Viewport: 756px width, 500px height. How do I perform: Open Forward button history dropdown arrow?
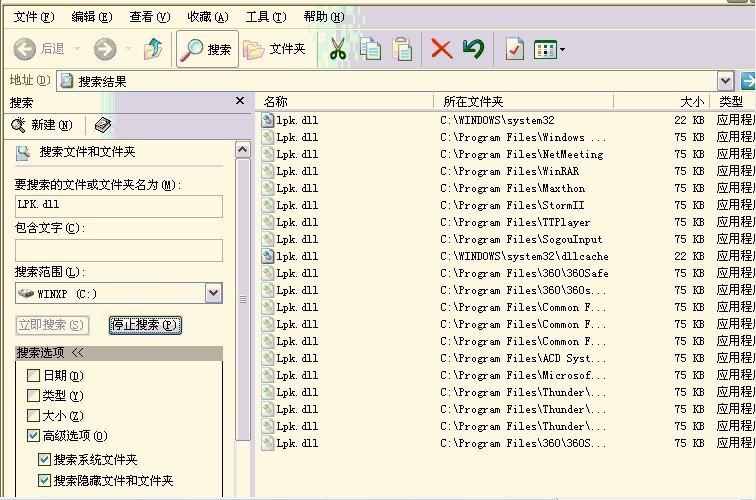pos(128,49)
